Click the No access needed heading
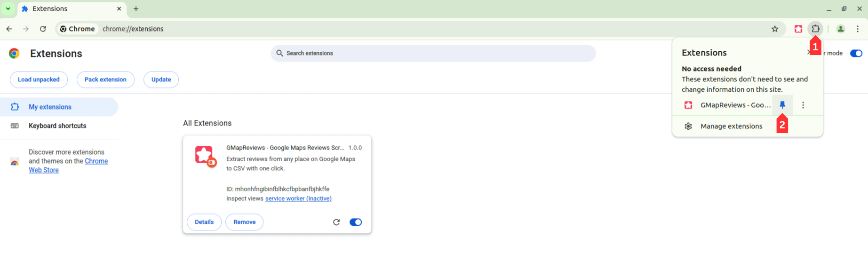The width and height of the screenshot is (868, 253). 711,69
